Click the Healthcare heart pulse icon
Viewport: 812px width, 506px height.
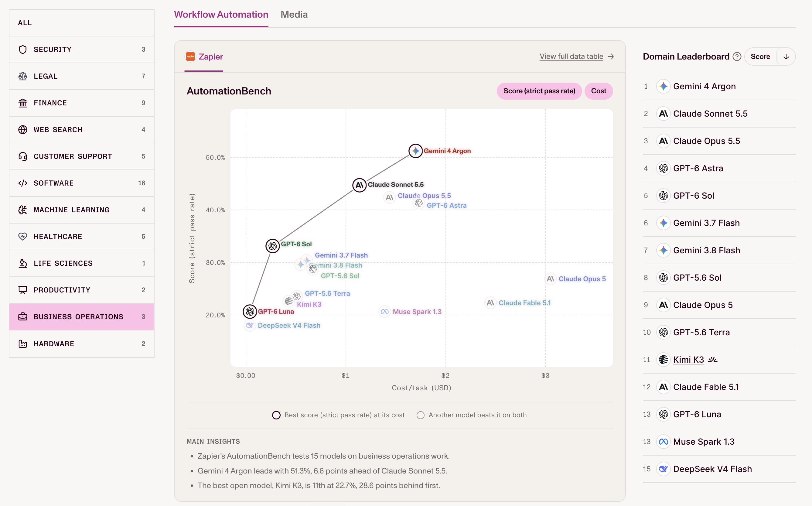(x=23, y=237)
